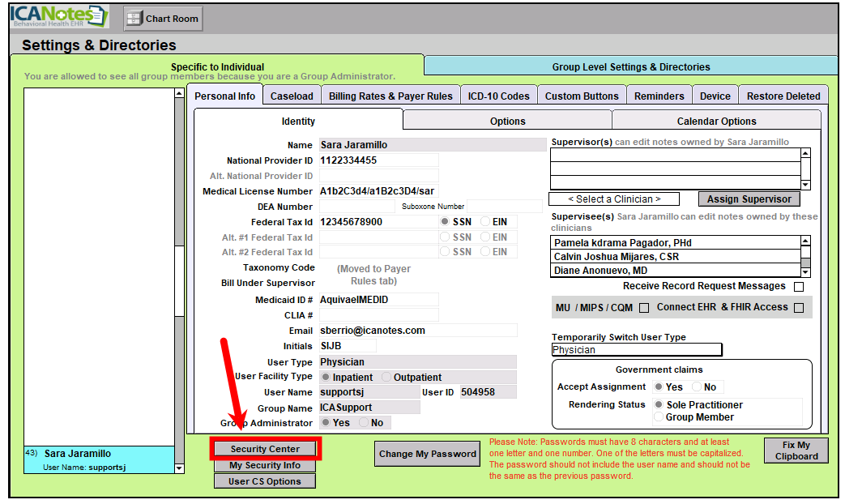Check Receive Record Request Messages box
The width and height of the screenshot is (845, 504).
pyautogui.click(x=799, y=287)
